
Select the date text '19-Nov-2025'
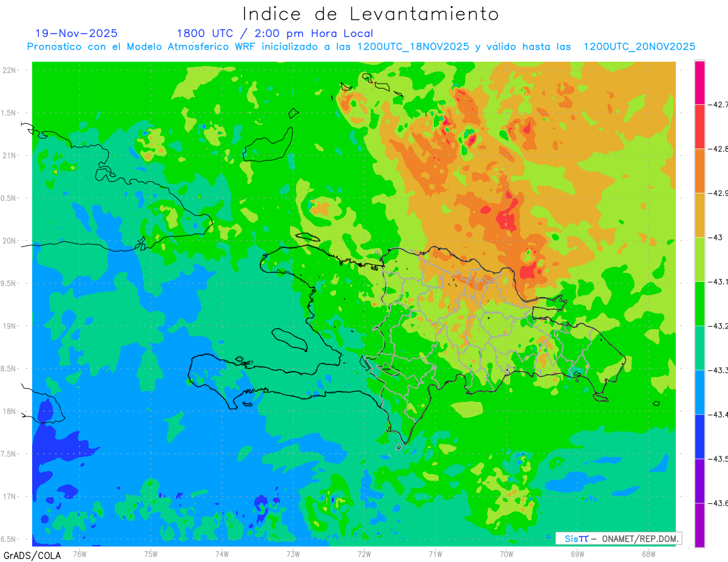coord(76,33)
